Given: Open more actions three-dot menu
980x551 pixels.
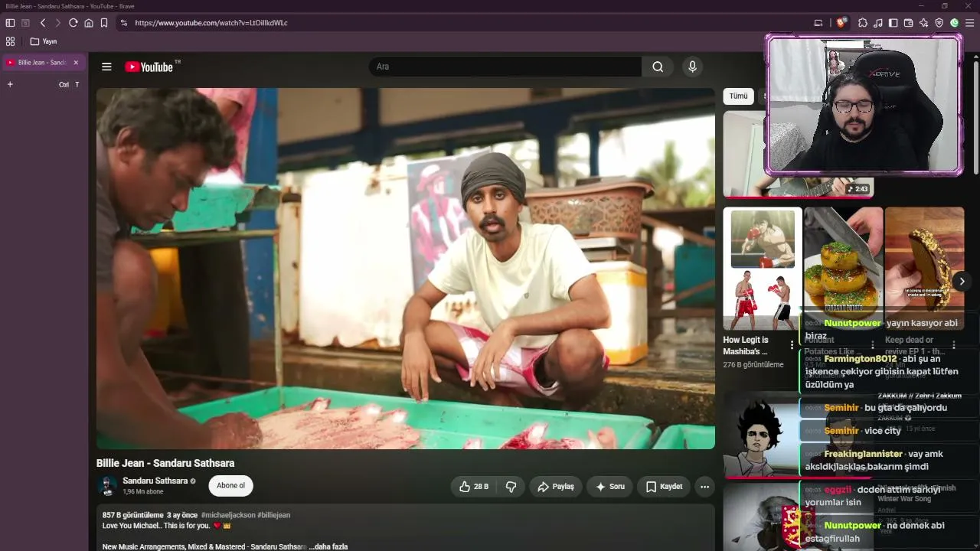Looking at the screenshot, I should [x=704, y=487].
